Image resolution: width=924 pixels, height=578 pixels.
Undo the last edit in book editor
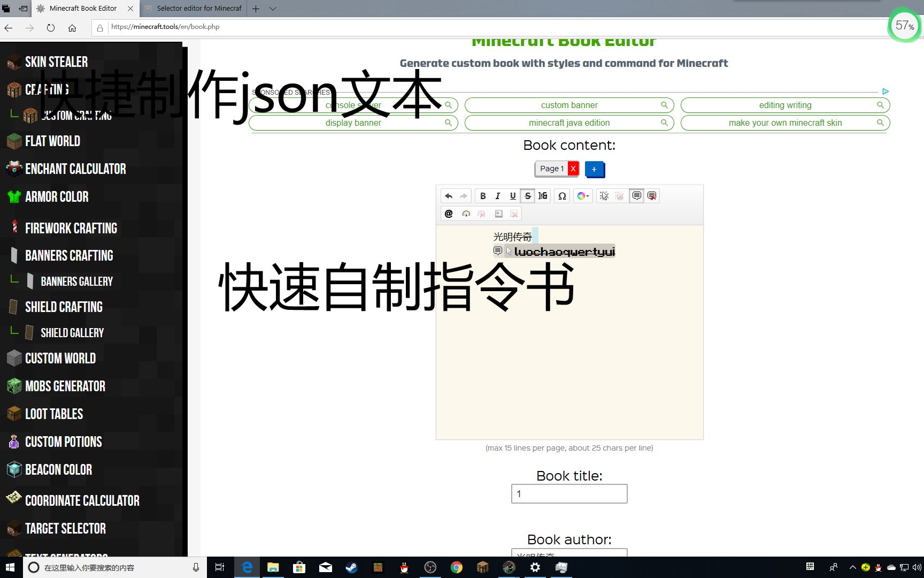point(449,196)
